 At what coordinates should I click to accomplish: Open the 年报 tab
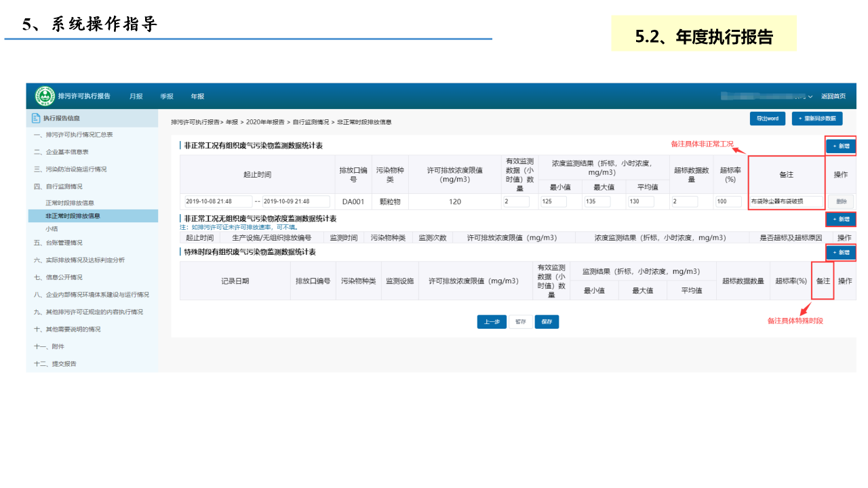197,96
